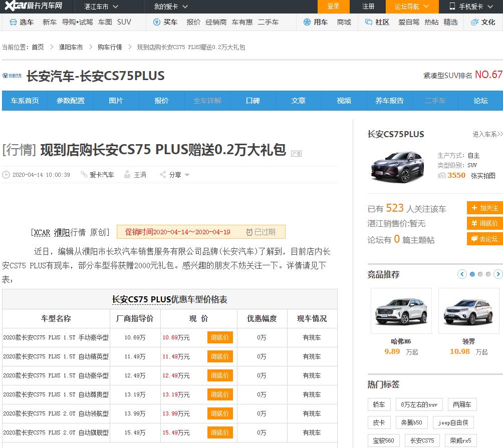The width and height of the screenshot is (503, 448).
Task: Click the sidebar 询底价 button
Action: (x=485, y=223)
